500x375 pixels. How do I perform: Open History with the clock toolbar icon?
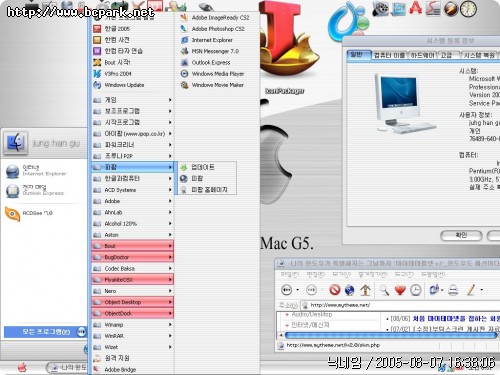tap(415, 290)
